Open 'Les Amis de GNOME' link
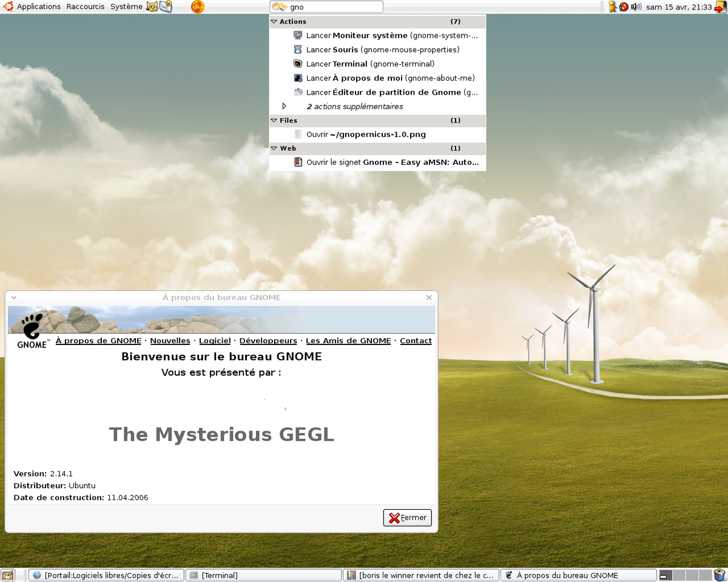 tap(348, 341)
